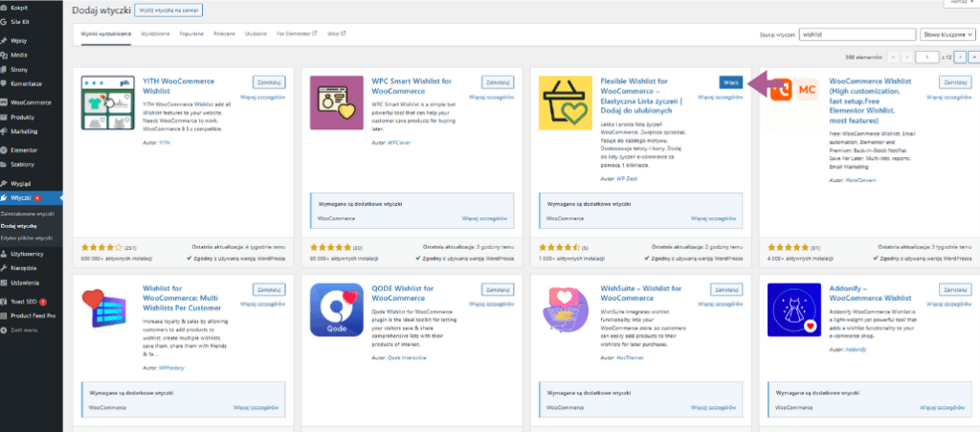Click the Komentarze bubble icon
This screenshot has width=980, height=432.
5,83
